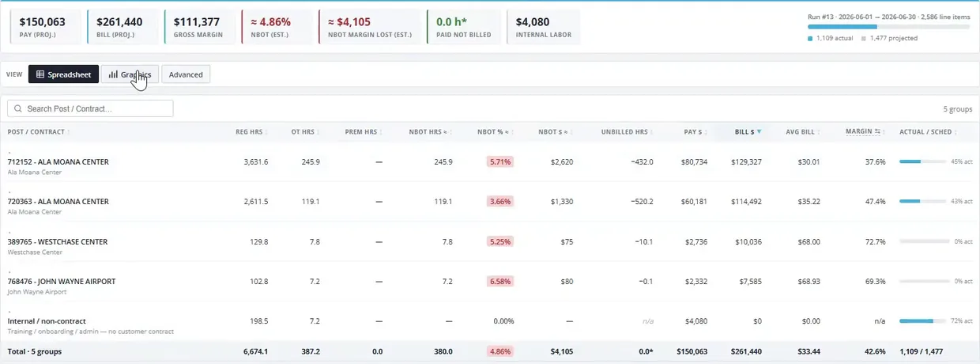The image size is (980, 364).
Task: Sort by NBOT % column header
Action: pyautogui.click(x=496, y=132)
